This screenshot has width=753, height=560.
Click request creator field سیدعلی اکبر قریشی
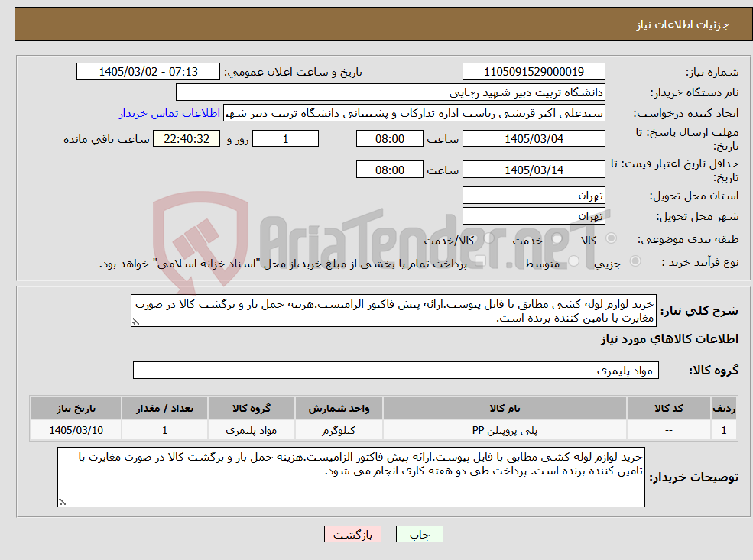pos(414,113)
